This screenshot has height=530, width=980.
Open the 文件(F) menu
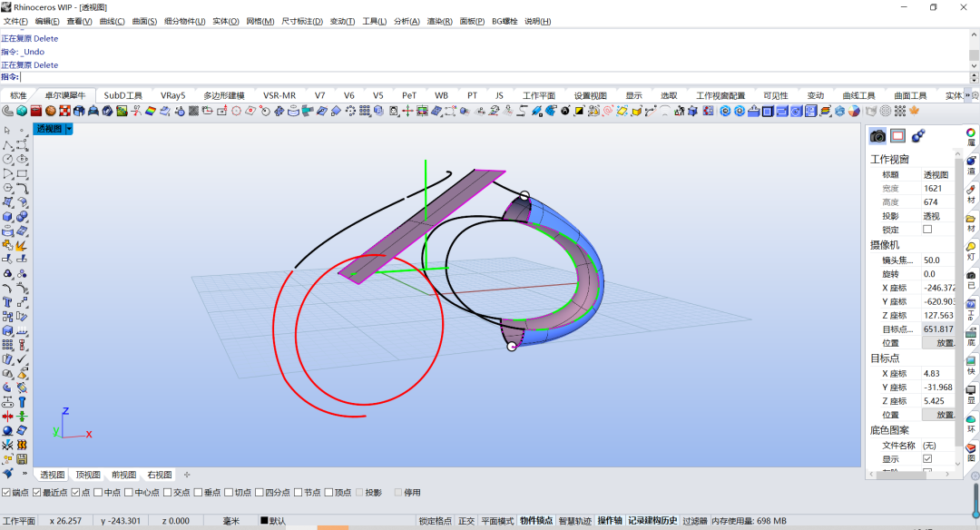pyautogui.click(x=15, y=21)
